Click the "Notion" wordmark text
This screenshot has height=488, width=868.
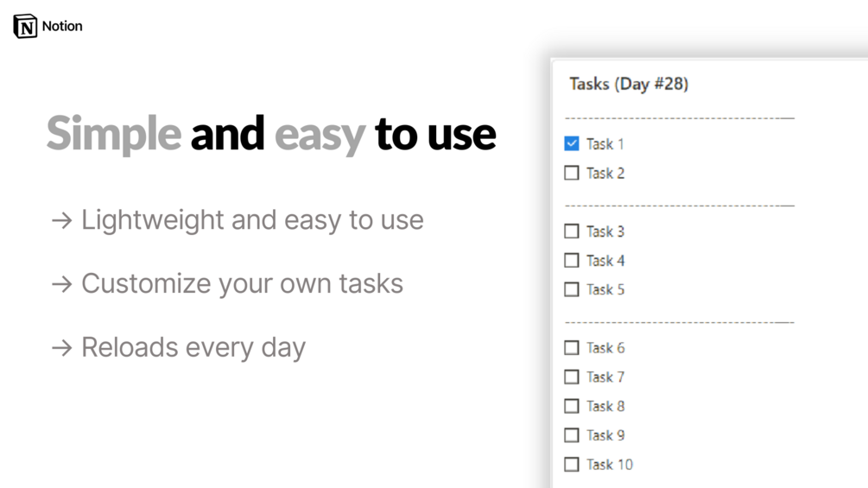62,26
